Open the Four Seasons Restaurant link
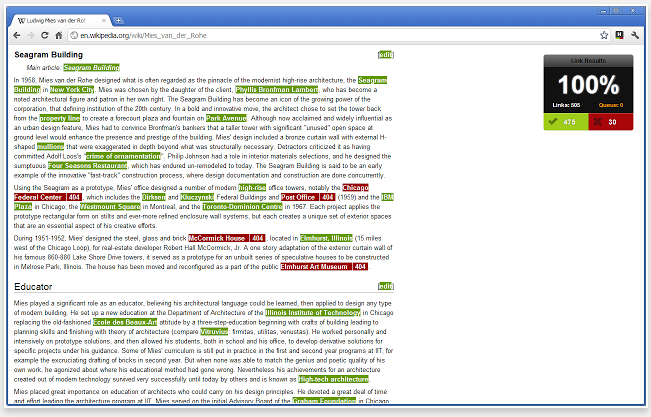This screenshot has height=417, width=651. (88, 166)
